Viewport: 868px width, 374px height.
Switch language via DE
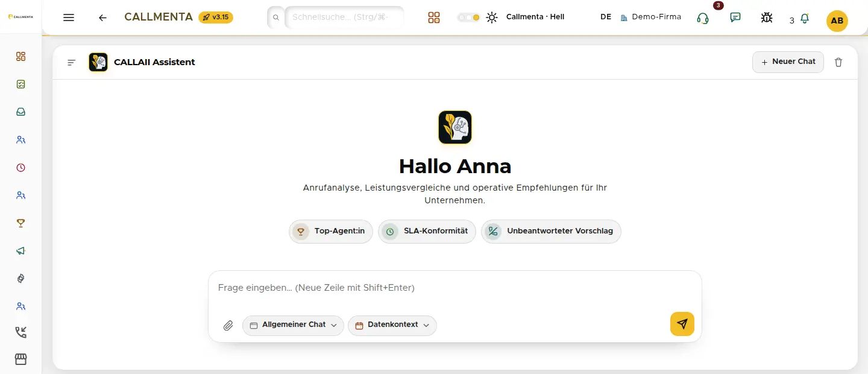pyautogui.click(x=606, y=17)
